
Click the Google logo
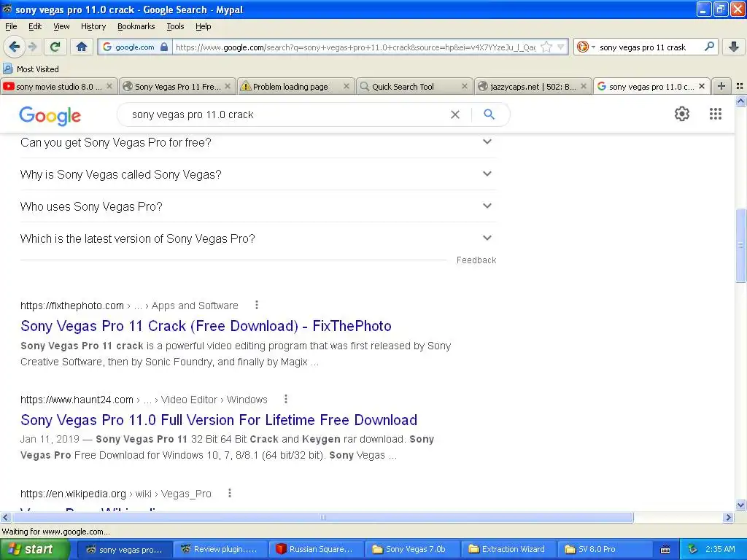pyautogui.click(x=50, y=116)
